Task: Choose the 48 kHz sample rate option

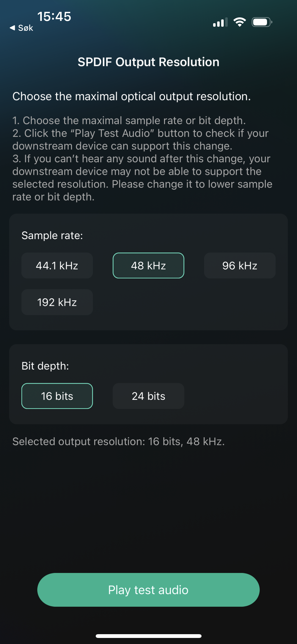Action: pyautogui.click(x=148, y=266)
